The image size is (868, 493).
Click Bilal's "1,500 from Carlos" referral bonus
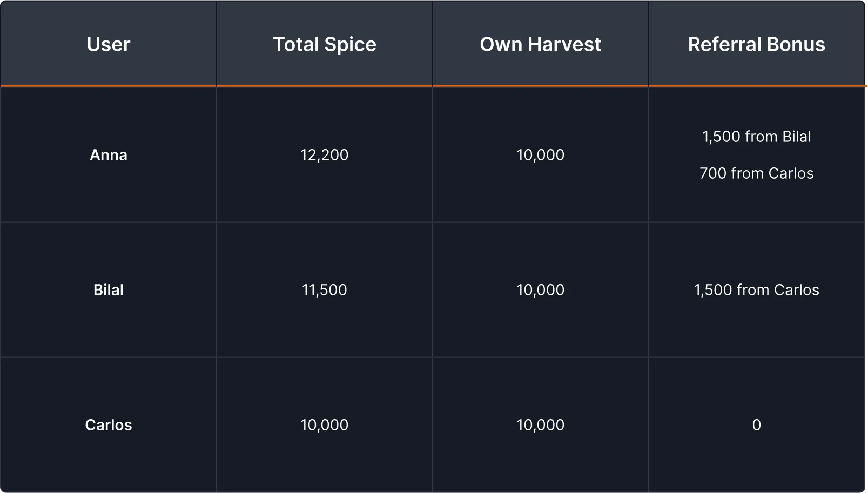click(756, 290)
